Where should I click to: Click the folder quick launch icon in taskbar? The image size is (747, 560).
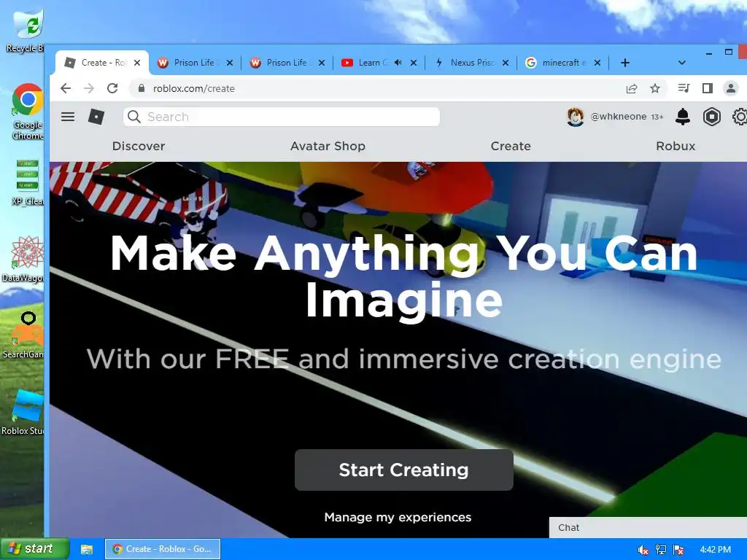pyautogui.click(x=87, y=550)
